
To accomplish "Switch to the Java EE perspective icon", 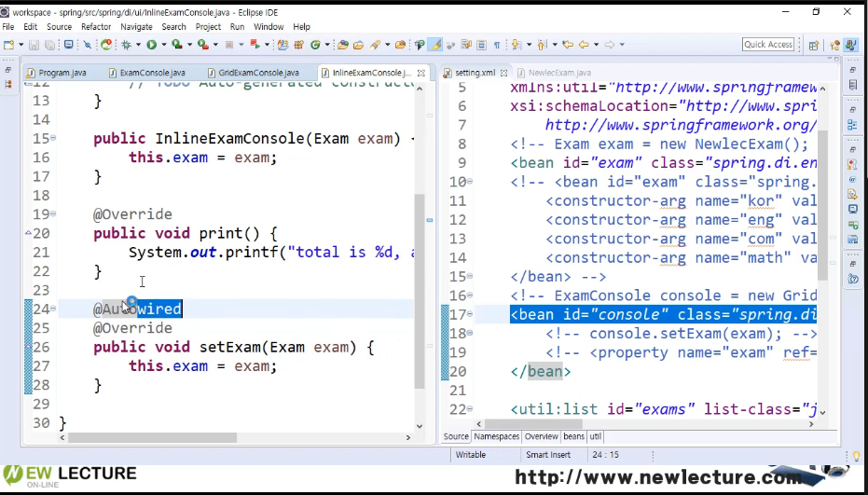I will coord(834,46).
